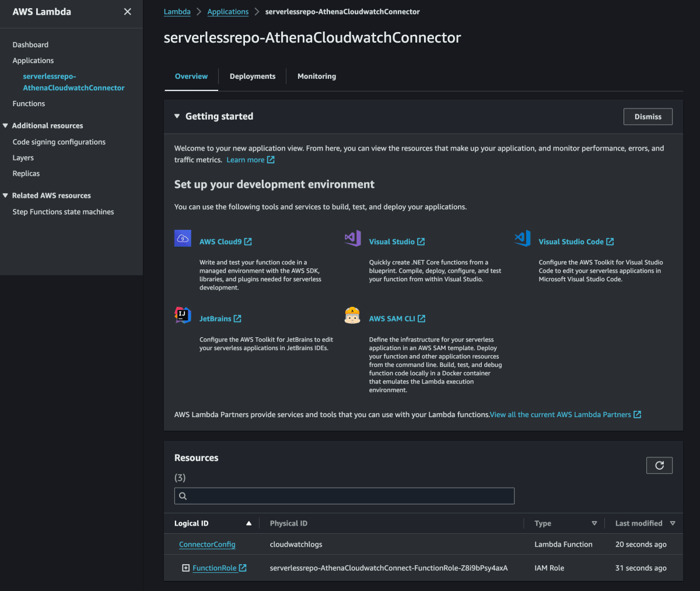Open the AWS Cloud9 link
Viewport: 700px width, 591px height.
tap(220, 242)
